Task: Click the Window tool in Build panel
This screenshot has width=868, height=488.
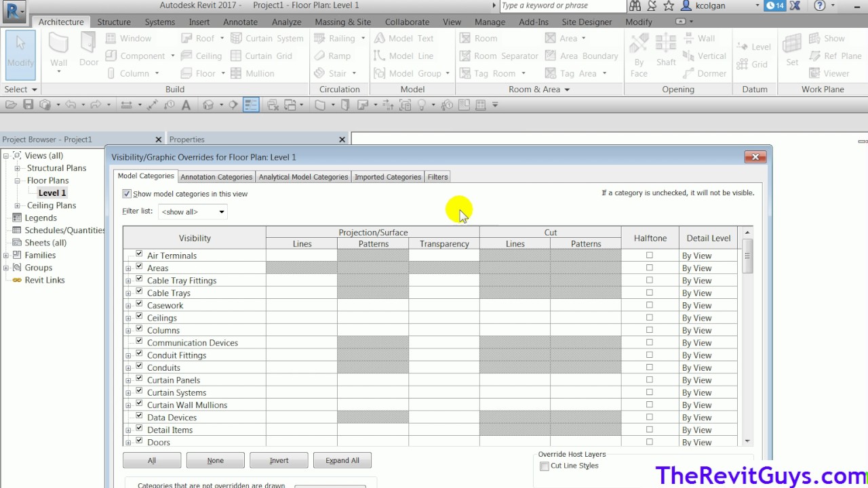Action: [x=129, y=39]
